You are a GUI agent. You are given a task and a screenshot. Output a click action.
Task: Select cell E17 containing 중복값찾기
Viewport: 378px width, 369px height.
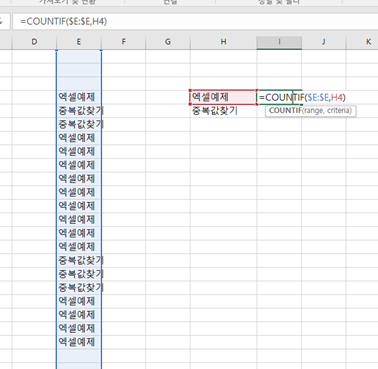79,274
